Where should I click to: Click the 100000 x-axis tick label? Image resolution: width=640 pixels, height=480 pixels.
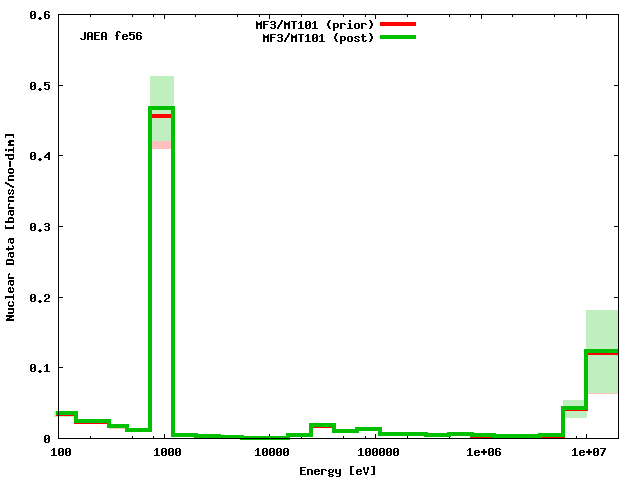point(377,453)
